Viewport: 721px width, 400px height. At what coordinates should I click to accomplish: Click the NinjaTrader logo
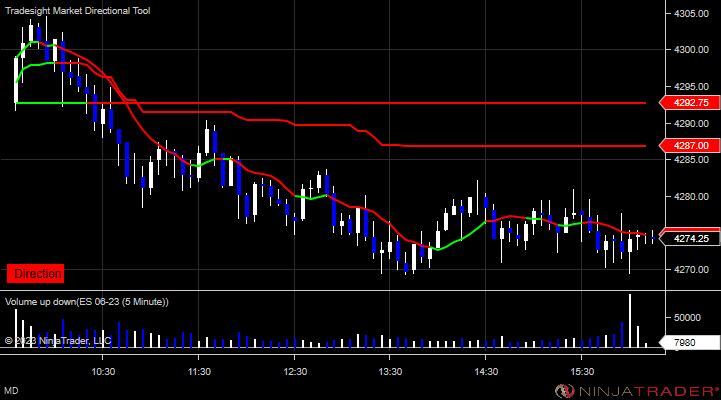(x=636, y=391)
